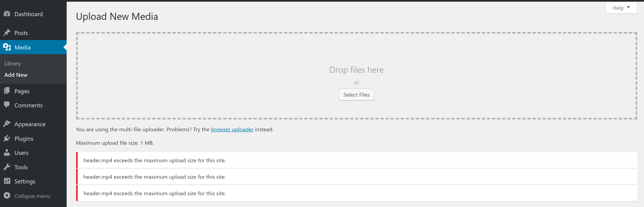Click the Settings sliders icon

7,181
